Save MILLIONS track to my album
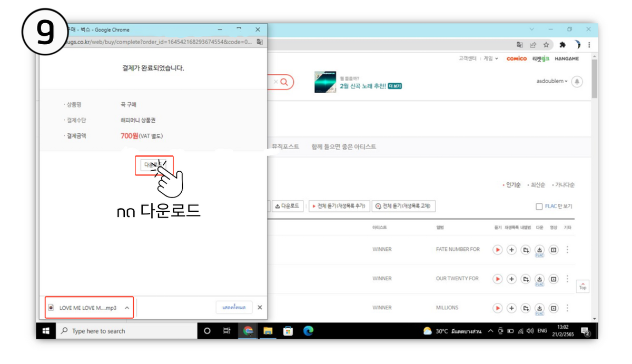The width and height of the screenshot is (632, 364). (526, 308)
